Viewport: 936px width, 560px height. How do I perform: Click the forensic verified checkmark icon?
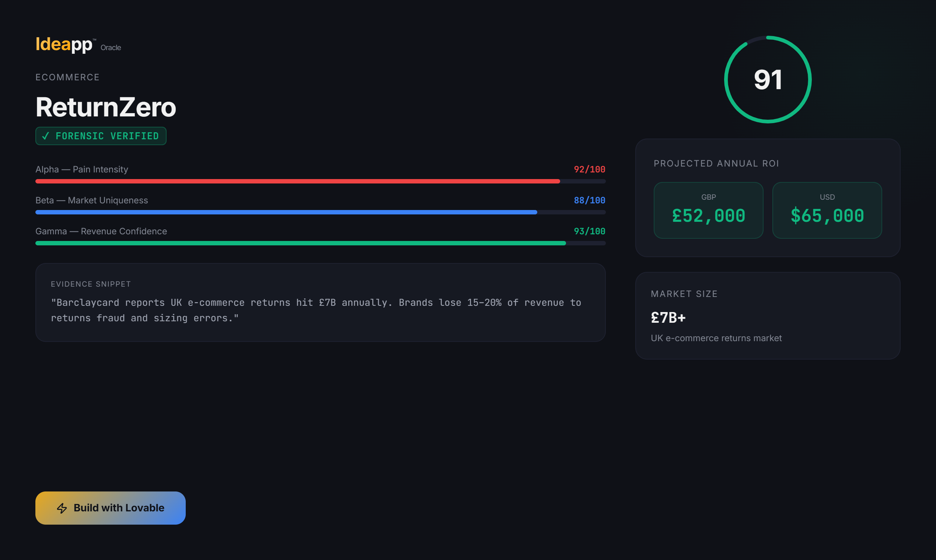tap(46, 136)
